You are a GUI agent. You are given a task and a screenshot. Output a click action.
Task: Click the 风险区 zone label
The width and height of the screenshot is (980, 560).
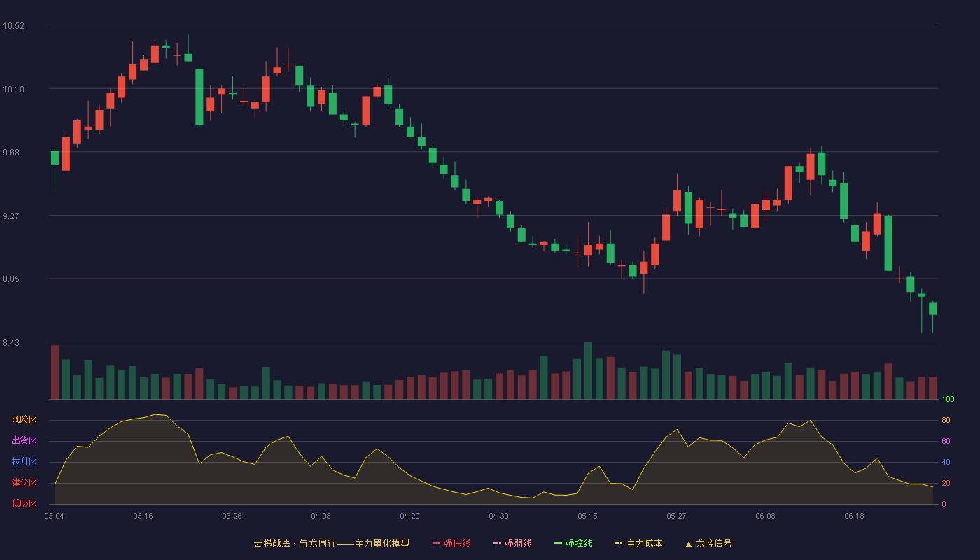(24, 420)
